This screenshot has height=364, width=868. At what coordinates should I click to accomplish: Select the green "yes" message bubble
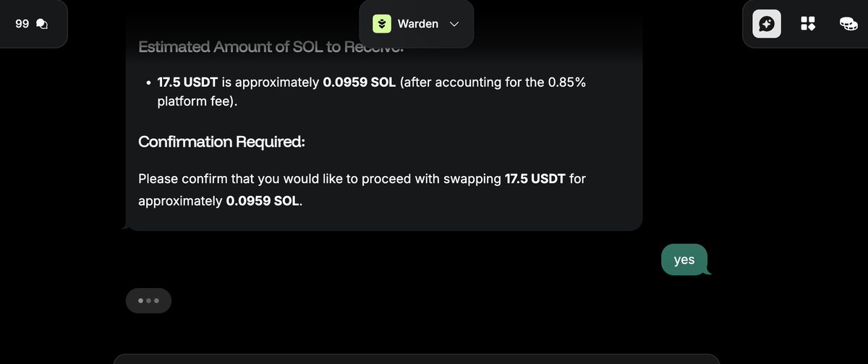pyautogui.click(x=684, y=260)
